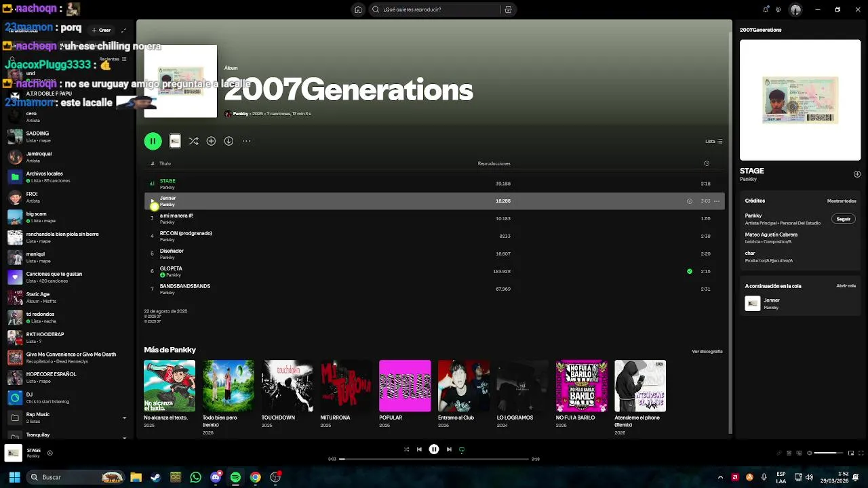This screenshot has width=868, height=488.
Task: Expand the Rap Music folder
Action: coord(124,418)
